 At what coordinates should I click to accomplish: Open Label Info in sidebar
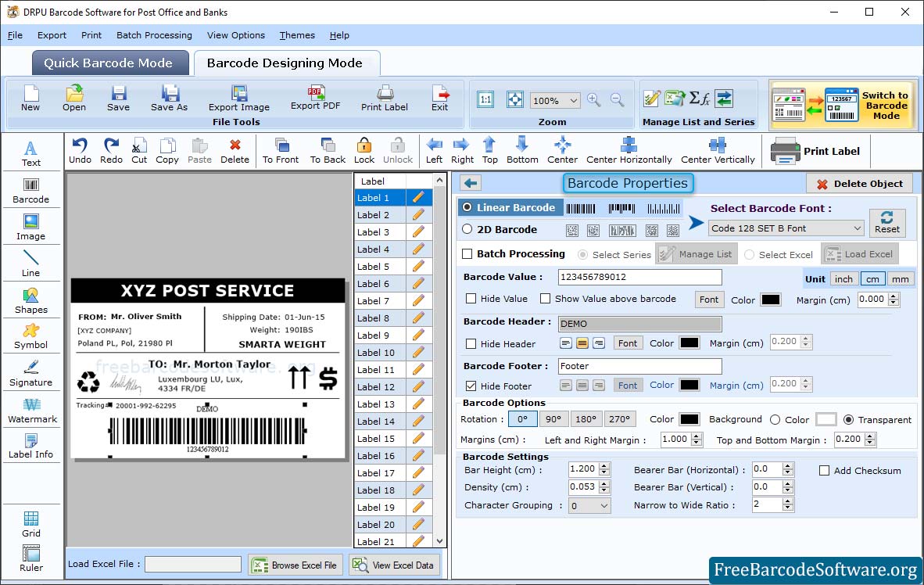coord(31,447)
